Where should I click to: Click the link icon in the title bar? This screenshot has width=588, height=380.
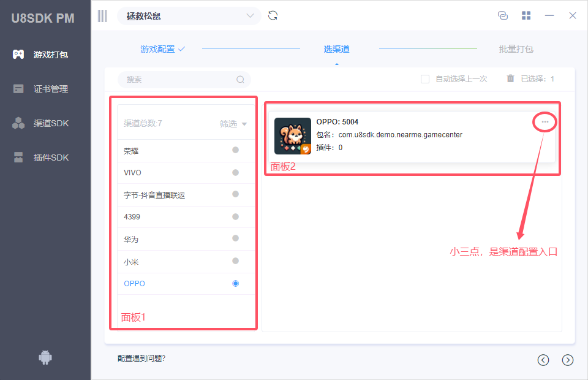coord(503,15)
